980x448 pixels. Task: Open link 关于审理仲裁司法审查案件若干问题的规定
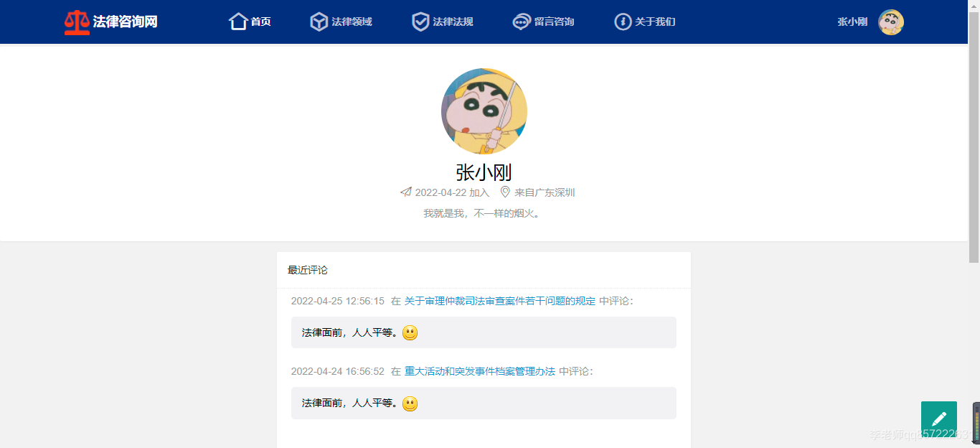click(x=500, y=301)
